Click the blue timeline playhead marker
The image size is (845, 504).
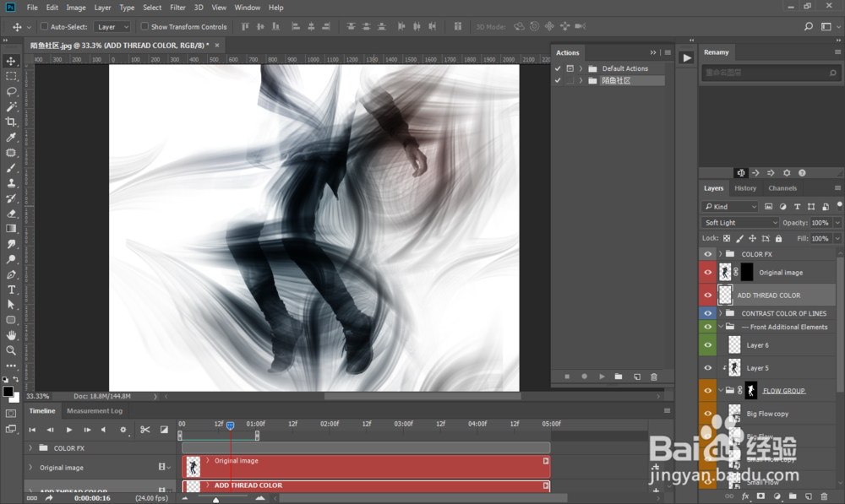point(230,425)
